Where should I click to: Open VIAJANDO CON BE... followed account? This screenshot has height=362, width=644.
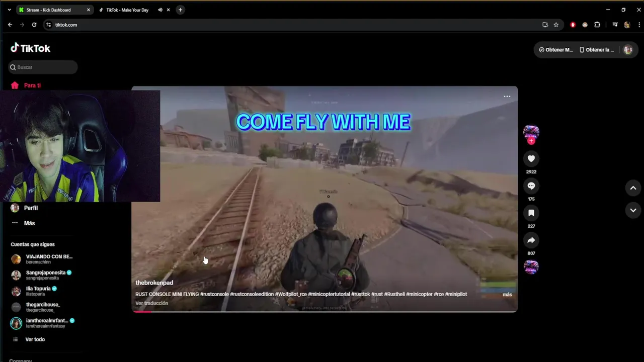(x=42, y=259)
